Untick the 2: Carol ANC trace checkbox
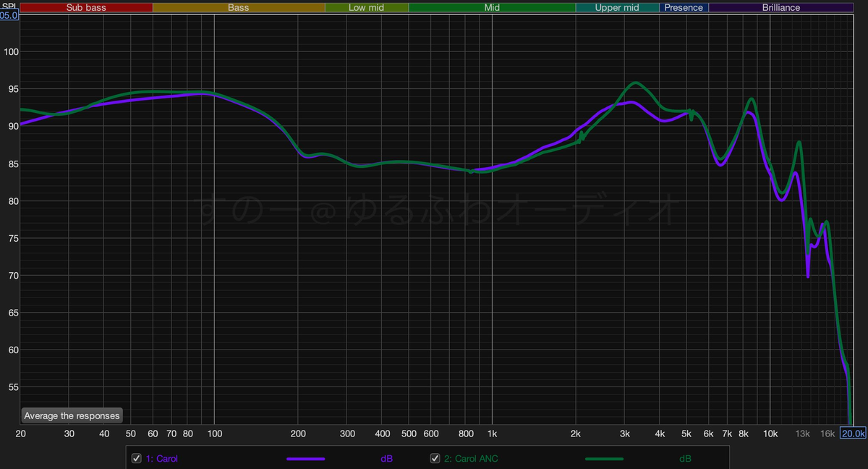This screenshot has width=868, height=469. (x=435, y=459)
